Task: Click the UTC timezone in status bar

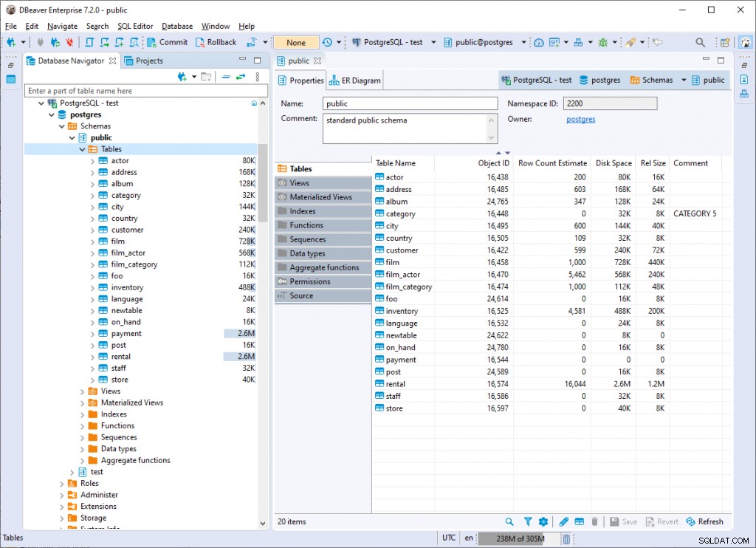Action: [x=449, y=538]
